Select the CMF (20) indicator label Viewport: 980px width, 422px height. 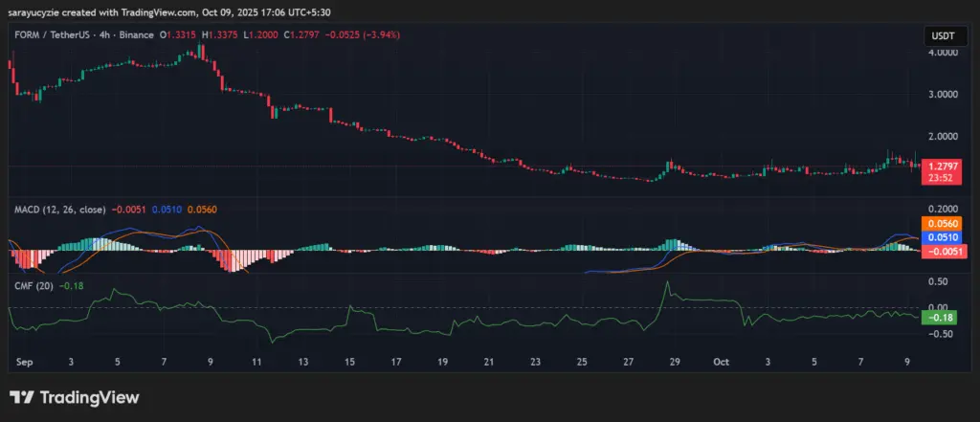[32, 284]
